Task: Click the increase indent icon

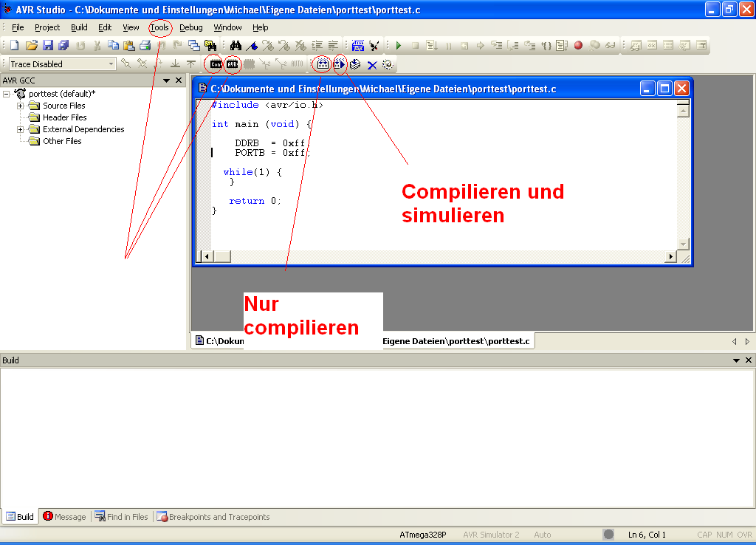Action: [x=317, y=45]
